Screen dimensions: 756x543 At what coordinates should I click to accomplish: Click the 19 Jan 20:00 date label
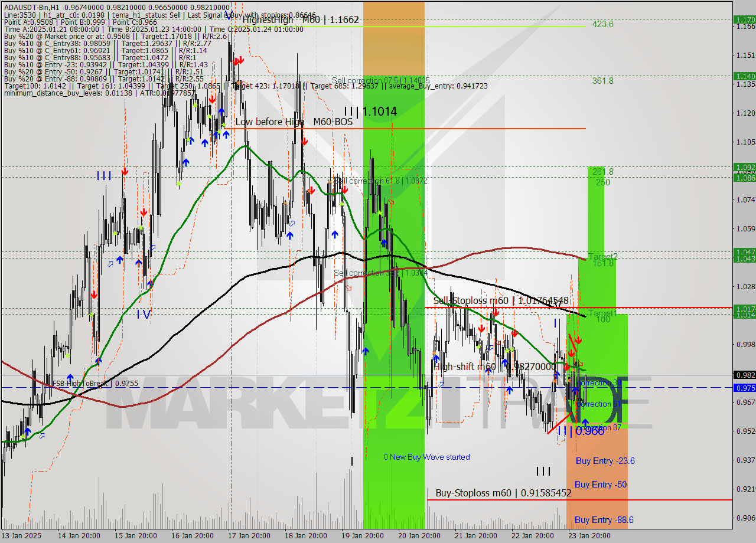(x=363, y=536)
